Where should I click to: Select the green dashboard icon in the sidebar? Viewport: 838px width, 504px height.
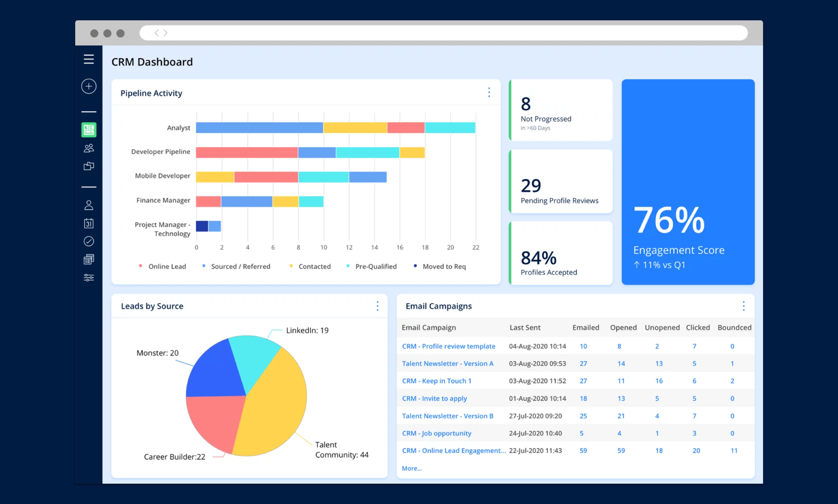tap(89, 130)
